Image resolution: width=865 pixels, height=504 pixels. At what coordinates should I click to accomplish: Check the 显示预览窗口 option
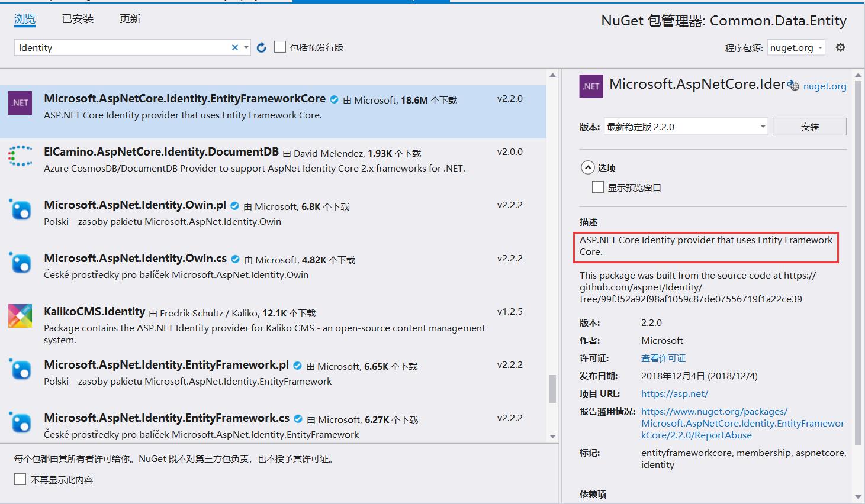point(598,188)
